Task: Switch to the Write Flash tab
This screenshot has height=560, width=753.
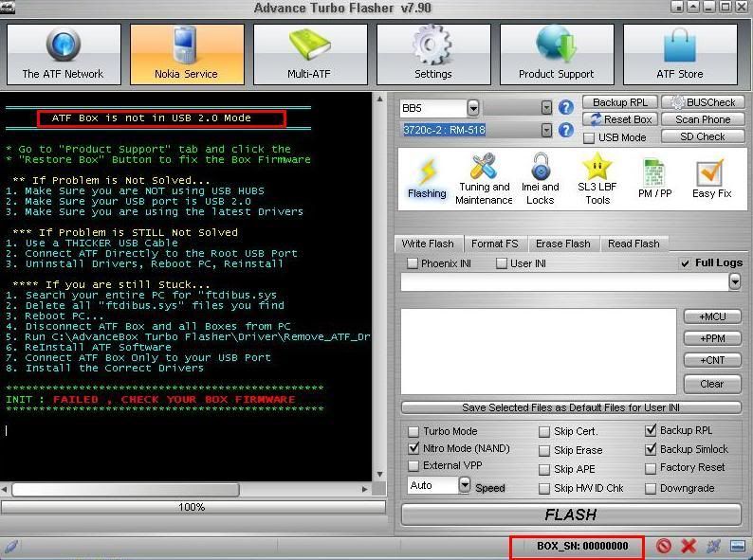Action: (x=428, y=244)
